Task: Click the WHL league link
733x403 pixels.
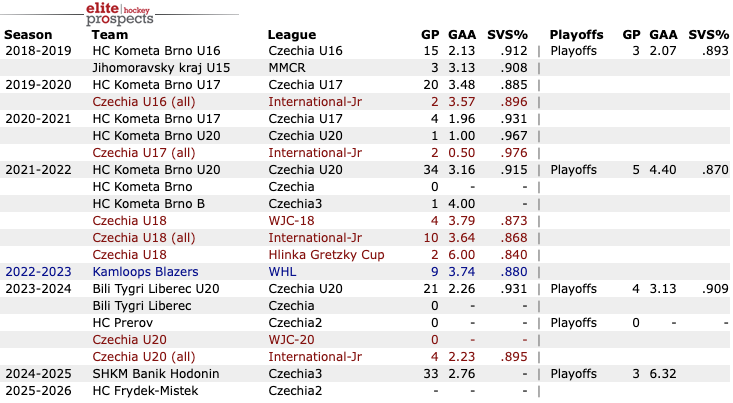Action: point(282,271)
